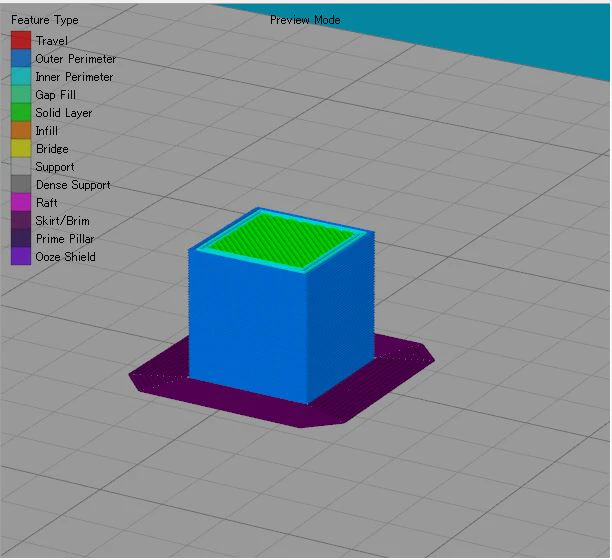Click the 'Gap Fill' legend label
The height and width of the screenshot is (560, 612).
tap(55, 95)
